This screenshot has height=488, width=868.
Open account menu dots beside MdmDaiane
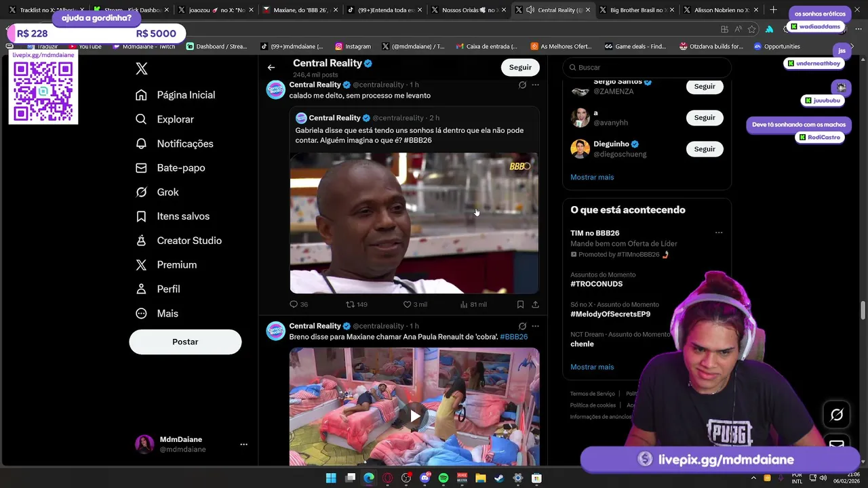(x=243, y=445)
